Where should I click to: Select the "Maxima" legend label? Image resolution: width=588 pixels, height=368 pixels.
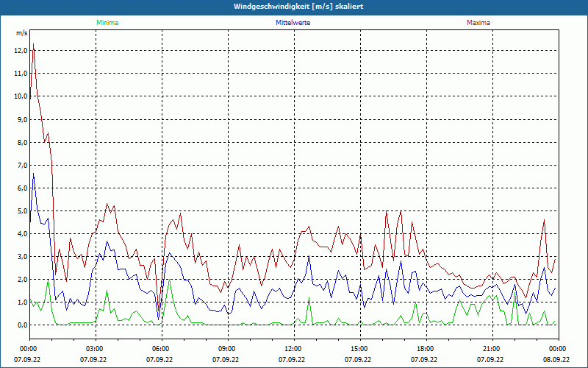478,23
